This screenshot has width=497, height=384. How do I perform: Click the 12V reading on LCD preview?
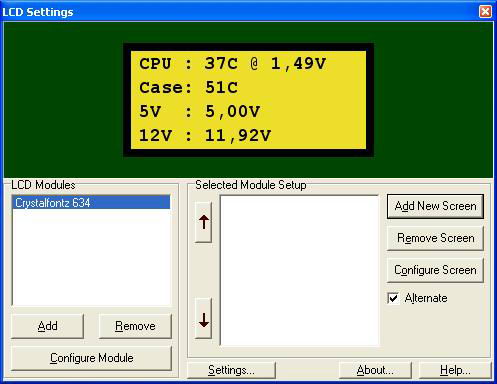coord(205,136)
